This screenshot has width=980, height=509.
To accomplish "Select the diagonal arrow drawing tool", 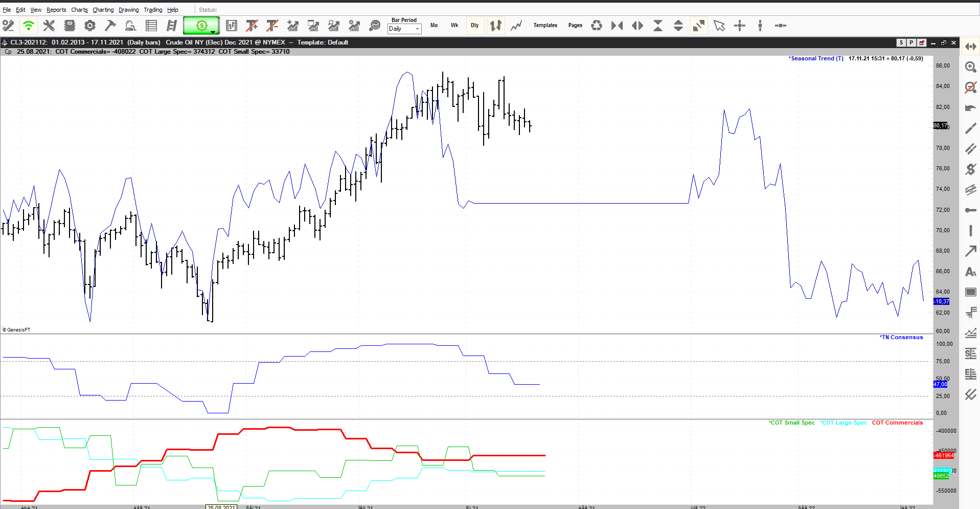I will [x=970, y=251].
